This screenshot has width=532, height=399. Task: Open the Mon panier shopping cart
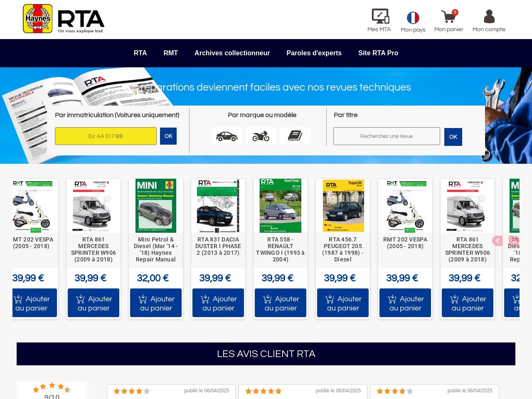pos(448,20)
